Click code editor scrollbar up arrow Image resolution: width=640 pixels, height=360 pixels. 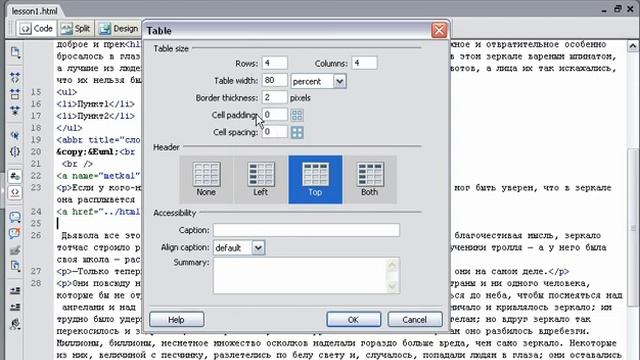pos(633,46)
